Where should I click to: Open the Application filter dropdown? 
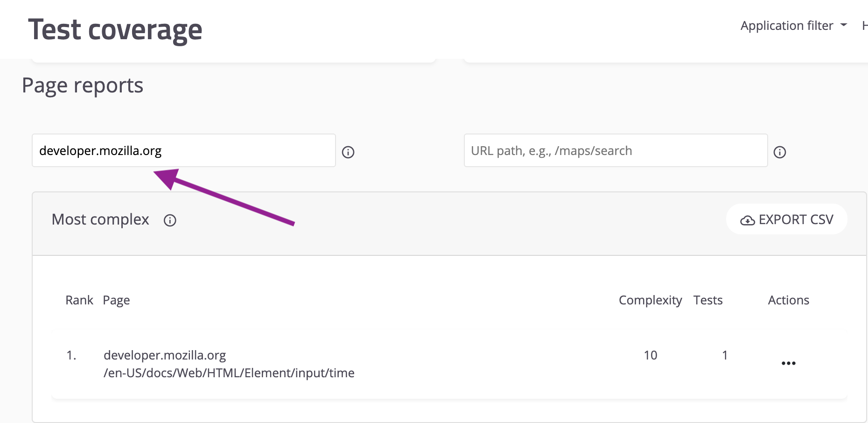793,26
